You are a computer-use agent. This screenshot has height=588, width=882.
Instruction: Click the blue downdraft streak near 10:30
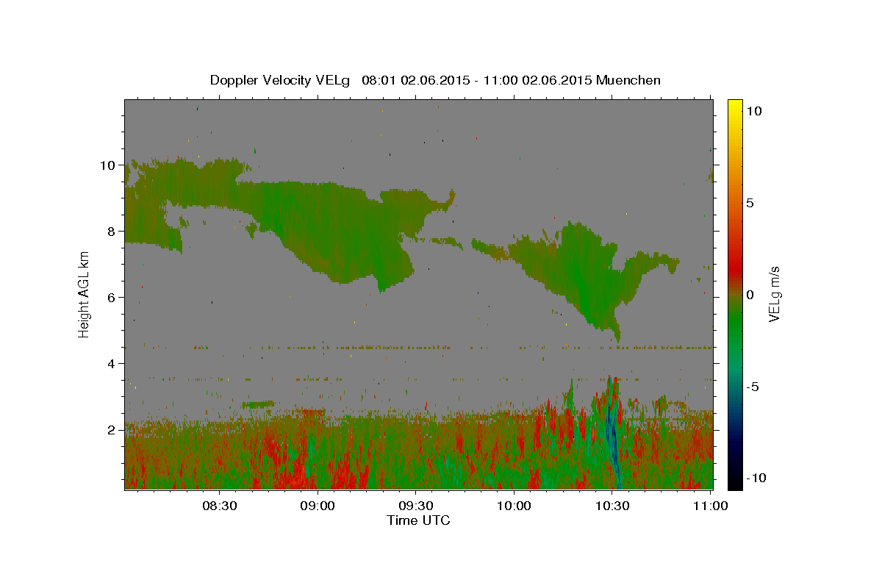pyautogui.click(x=612, y=441)
